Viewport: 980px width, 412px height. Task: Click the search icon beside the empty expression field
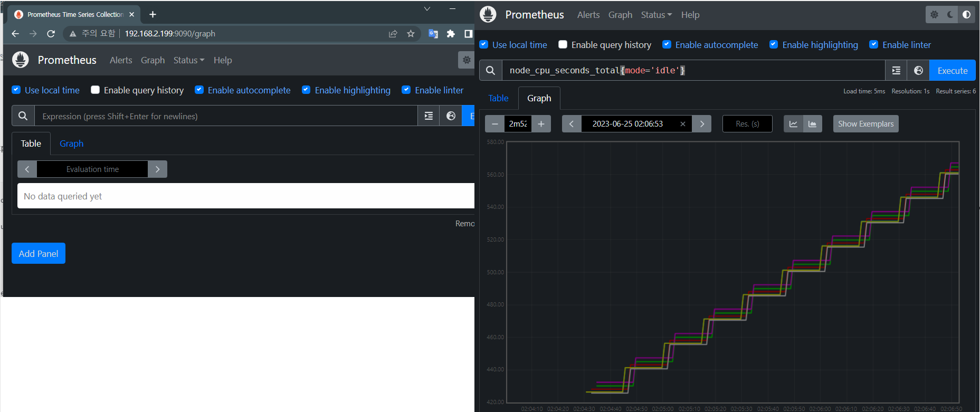click(23, 116)
